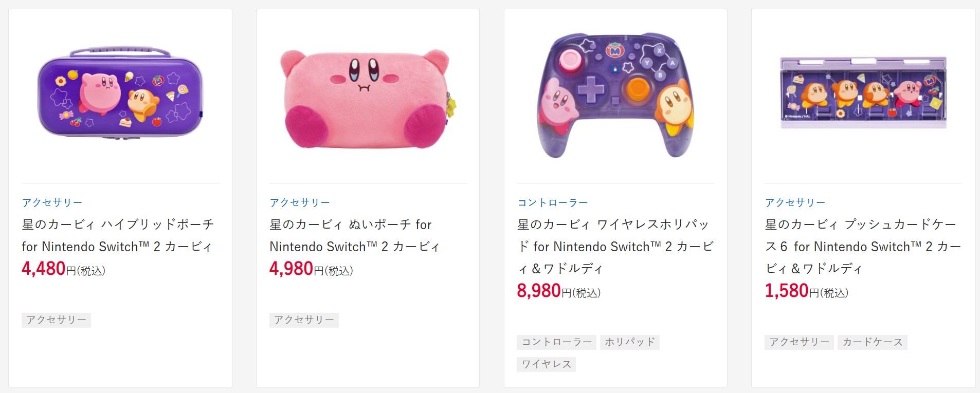
Task: Filter by the ホリパッド tag
Action: tap(630, 342)
